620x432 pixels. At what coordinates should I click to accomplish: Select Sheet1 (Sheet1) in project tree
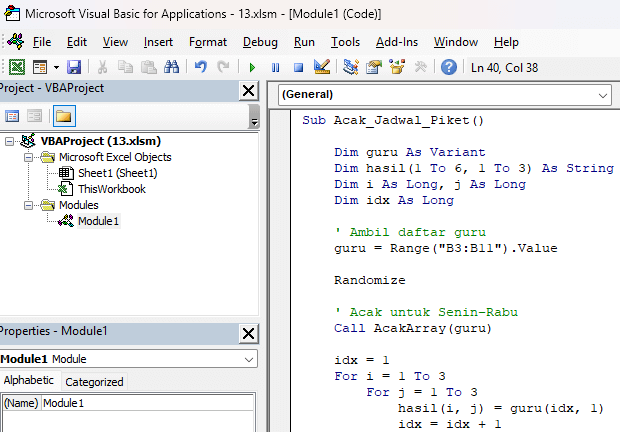pyautogui.click(x=117, y=173)
